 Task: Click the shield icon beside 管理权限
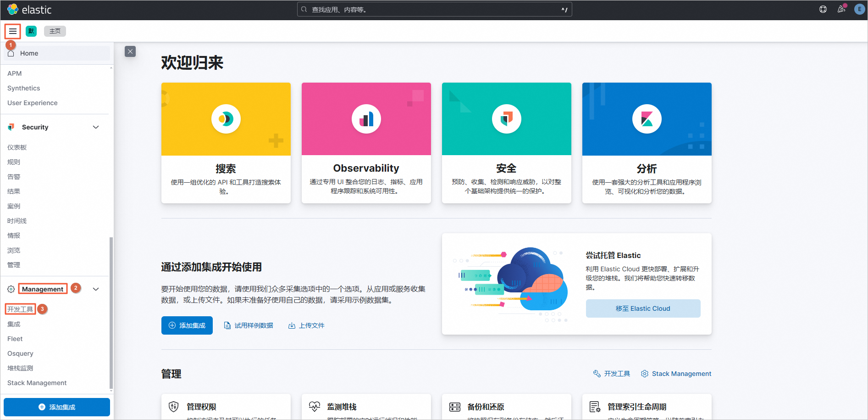pos(174,407)
